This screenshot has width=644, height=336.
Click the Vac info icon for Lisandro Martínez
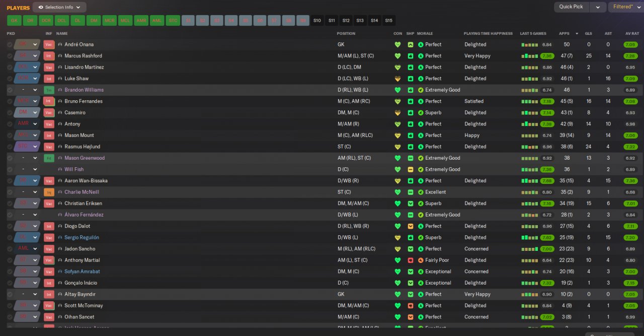click(49, 67)
